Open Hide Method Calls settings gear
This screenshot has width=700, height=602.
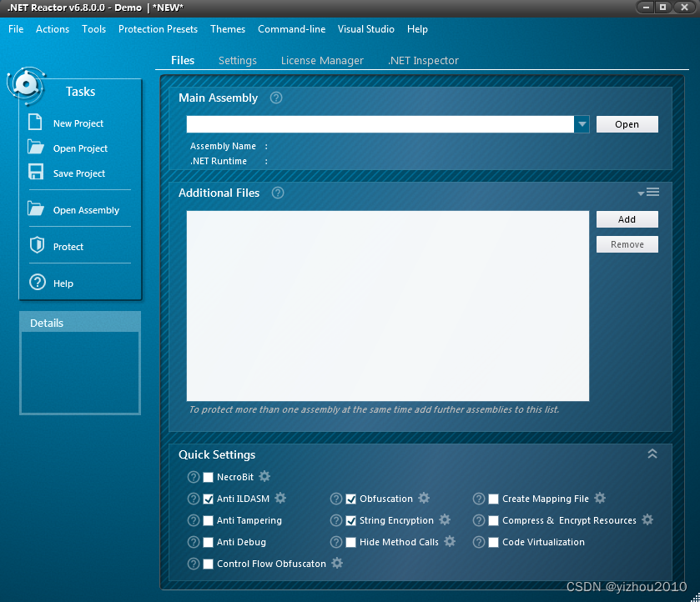tap(450, 541)
